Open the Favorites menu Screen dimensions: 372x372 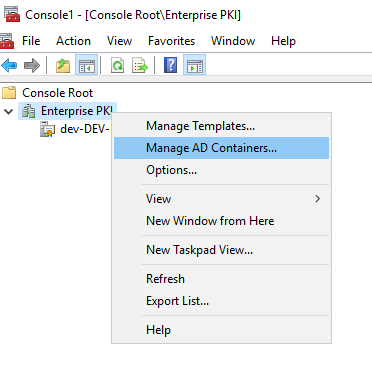coord(171,41)
